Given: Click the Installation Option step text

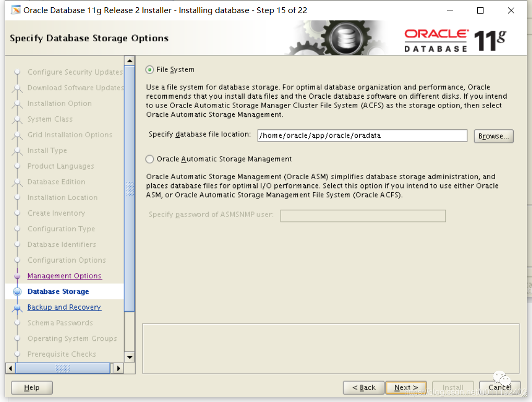Looking at the screenshot, I should point(59,103).
